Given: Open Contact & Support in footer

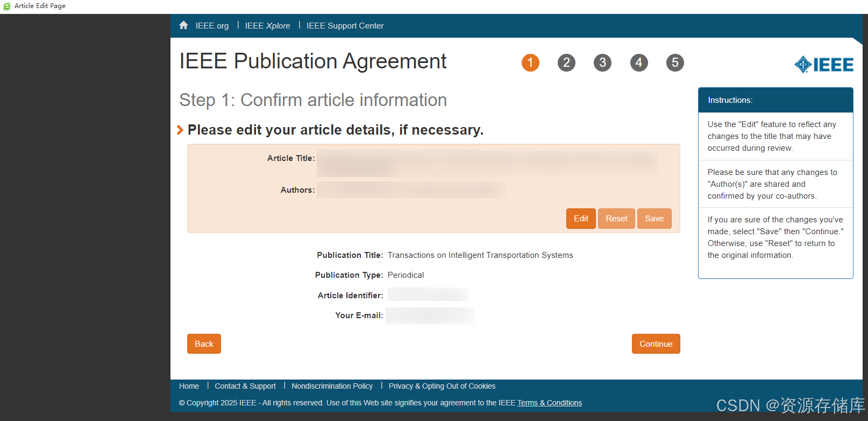Looking at the screenshot, I should click(245, 386).
